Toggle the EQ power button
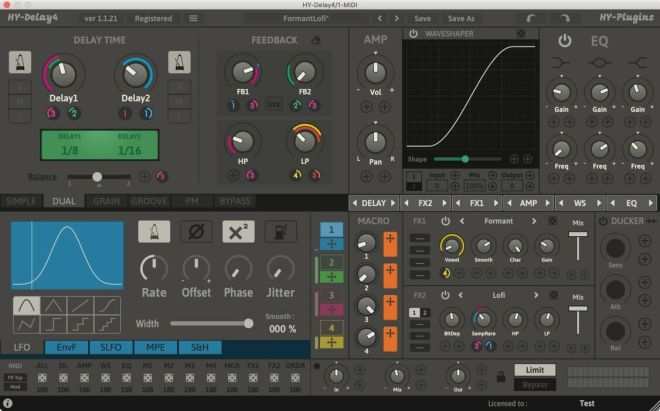The image size is (660, 411). pos(565,41)
